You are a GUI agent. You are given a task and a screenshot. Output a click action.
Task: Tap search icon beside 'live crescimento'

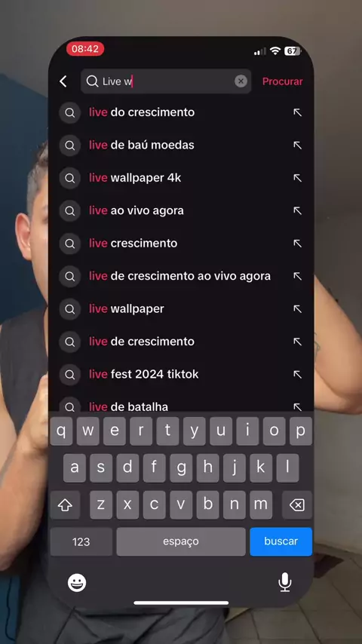click(x=70, y=244)
